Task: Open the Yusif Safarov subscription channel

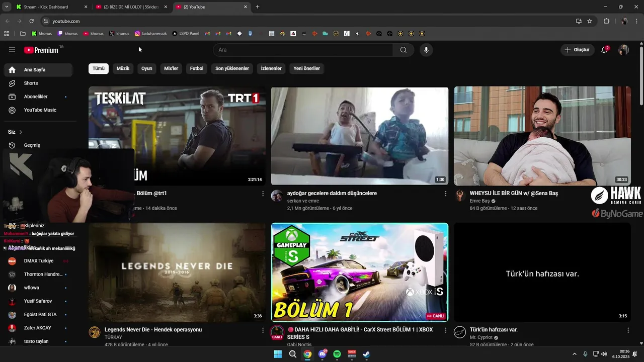Action: 38,301
